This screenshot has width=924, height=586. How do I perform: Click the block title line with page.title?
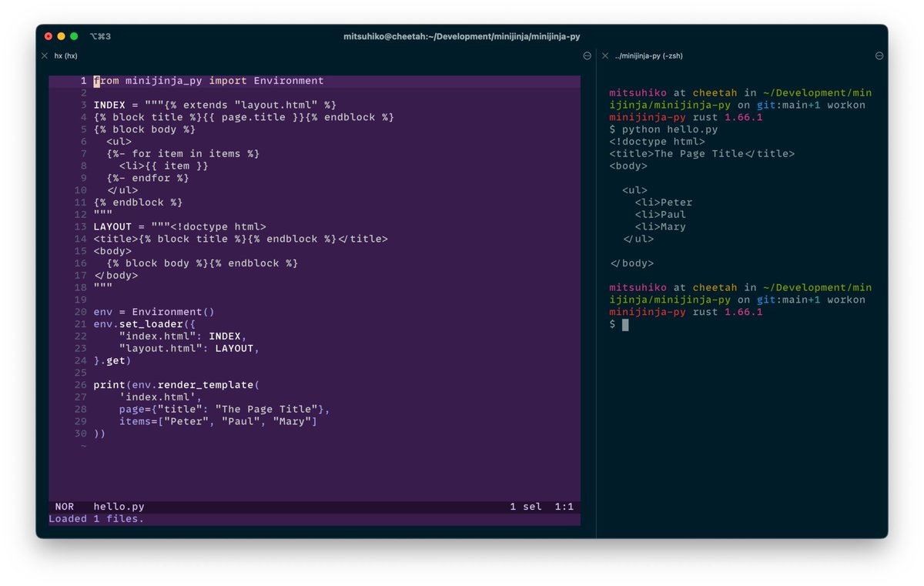click(x=244, y=117)
